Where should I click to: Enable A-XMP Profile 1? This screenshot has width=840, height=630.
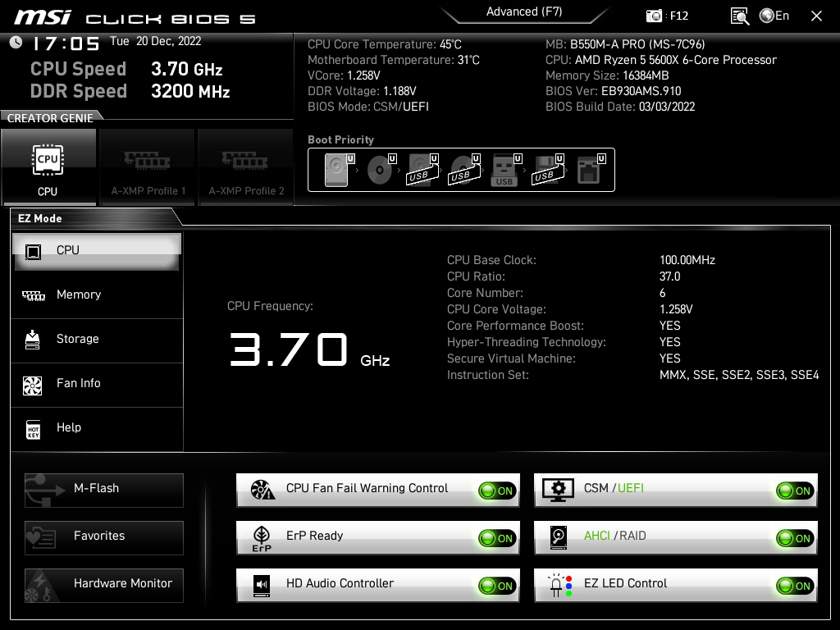pos(148,167)
